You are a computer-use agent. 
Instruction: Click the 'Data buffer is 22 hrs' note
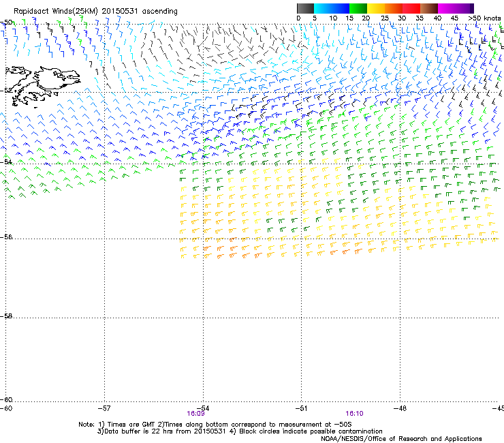tap(240, 431)
